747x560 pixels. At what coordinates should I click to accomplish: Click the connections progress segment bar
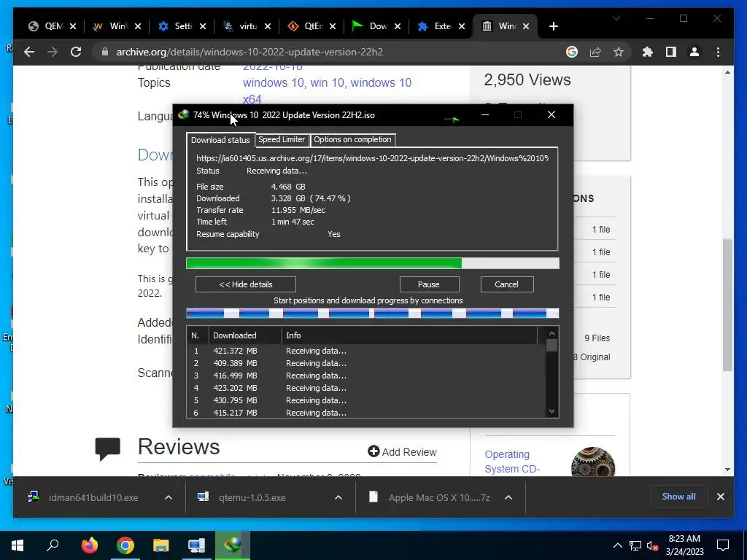(x=372, y=314)
